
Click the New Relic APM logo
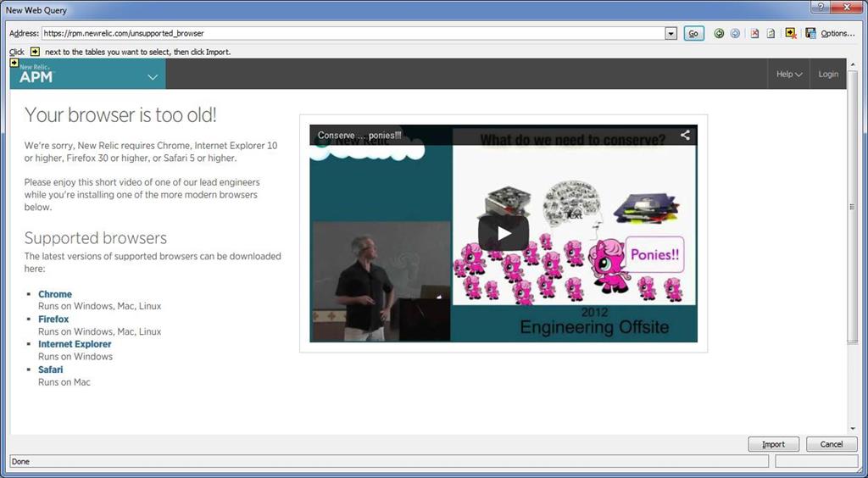36,74
